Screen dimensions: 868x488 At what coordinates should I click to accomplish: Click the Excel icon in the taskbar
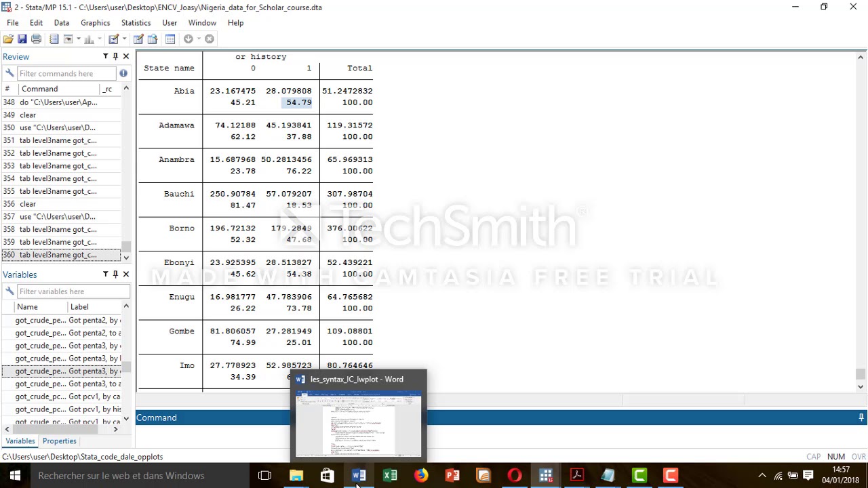click(390, 476)
